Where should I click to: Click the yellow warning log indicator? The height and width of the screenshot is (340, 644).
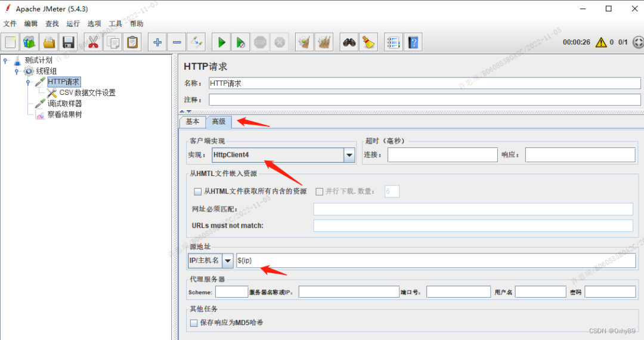[x=601, y=42]
